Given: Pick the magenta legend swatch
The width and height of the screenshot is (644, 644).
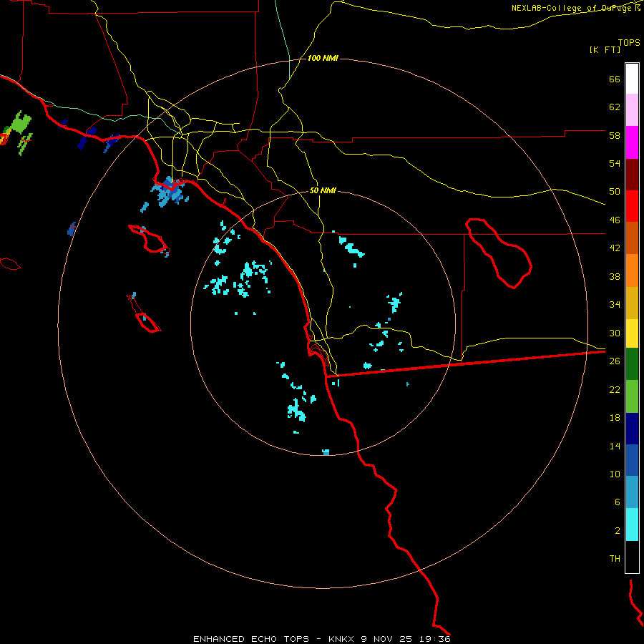Looking at the screenshot, I should point(632,142).
